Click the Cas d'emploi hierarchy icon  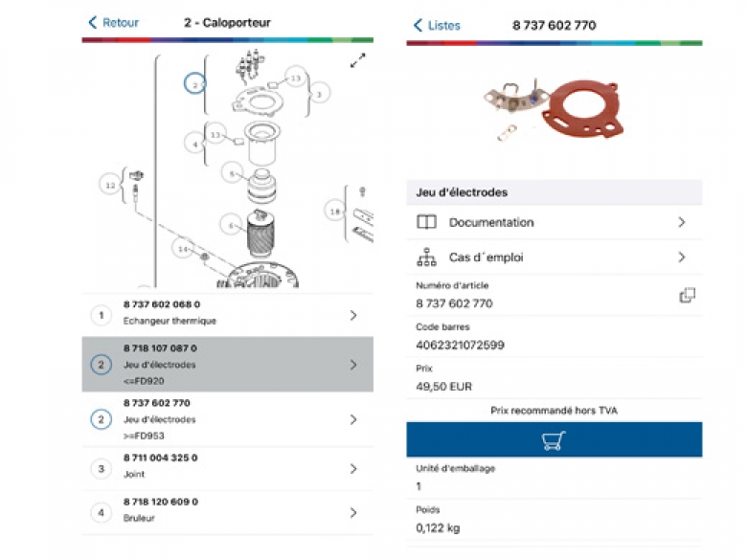426,258
